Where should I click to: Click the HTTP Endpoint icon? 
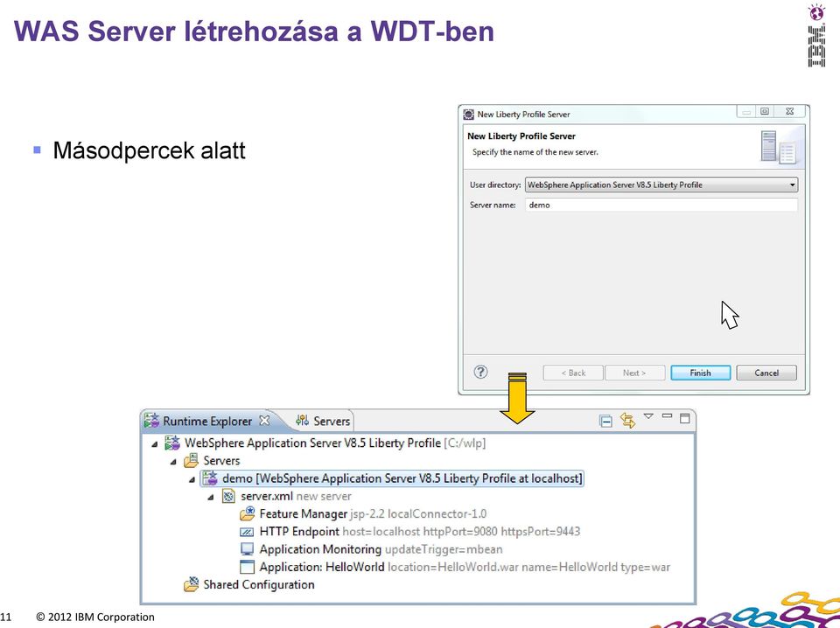[x=247, y=532]
